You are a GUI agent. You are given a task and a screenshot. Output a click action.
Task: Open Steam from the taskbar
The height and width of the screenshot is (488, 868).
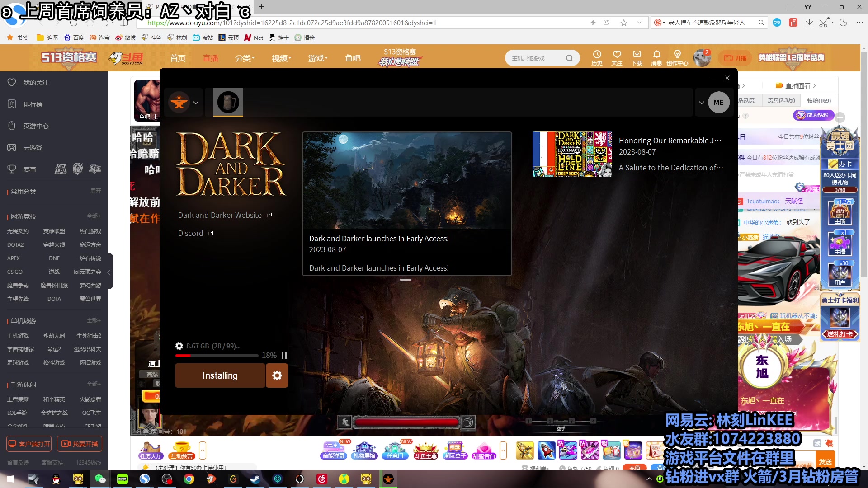(x=255, y=479)
